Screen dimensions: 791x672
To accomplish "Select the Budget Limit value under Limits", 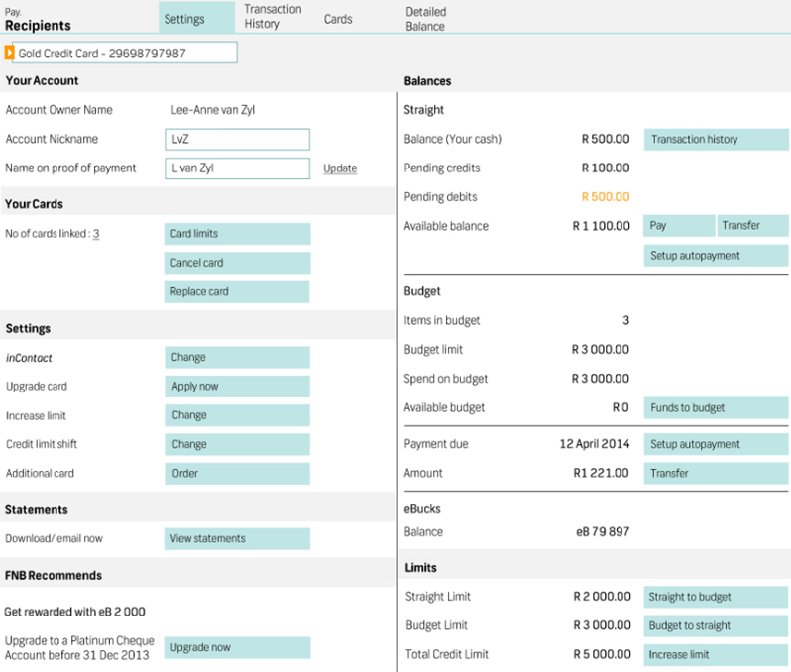I will pos(603,625).
